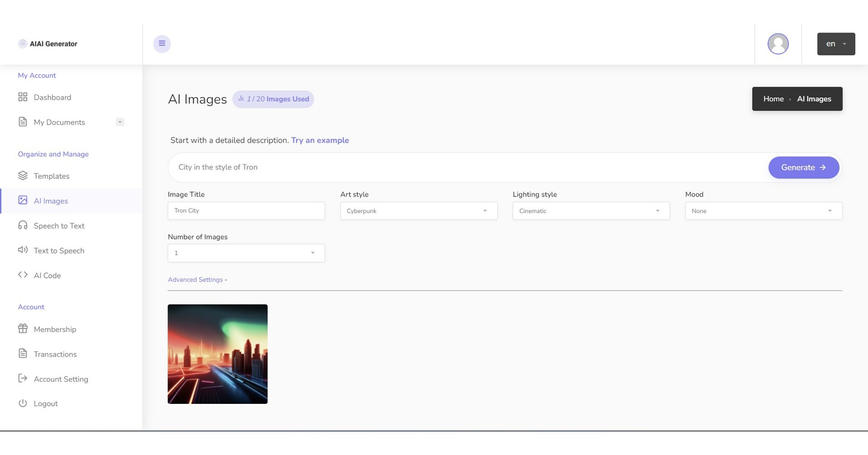868x455 pixels.
Task: Open the Dashboard from the sidebar
Action: click(52, 97)
